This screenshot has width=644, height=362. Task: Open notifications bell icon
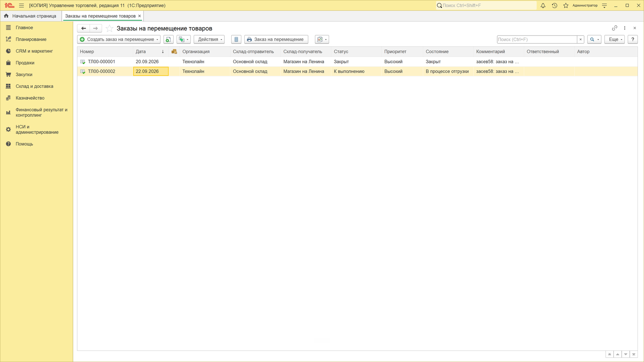543,5
